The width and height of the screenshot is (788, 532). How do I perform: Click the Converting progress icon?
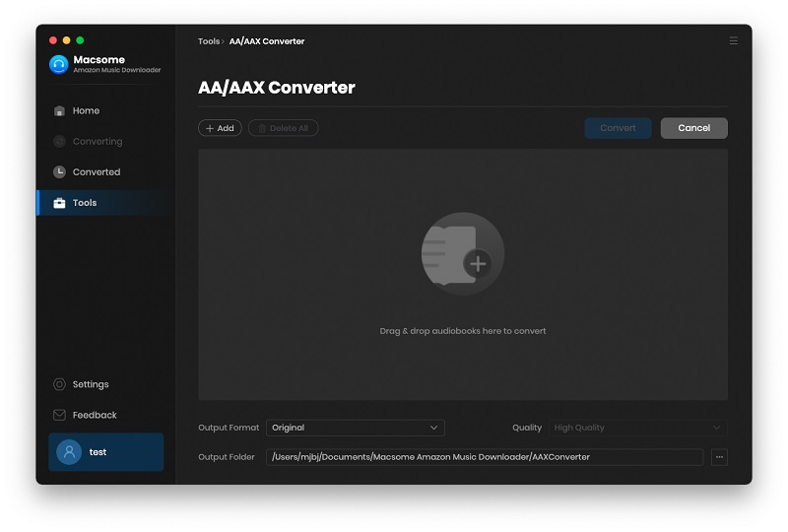59,141
